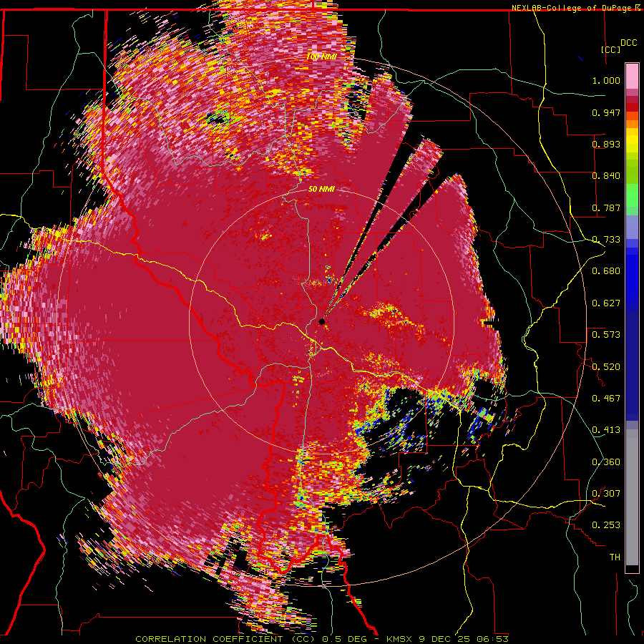This screenshot has width=644, height=644.
Task: Select the 0.787 scale value
Action: [606, 208]
